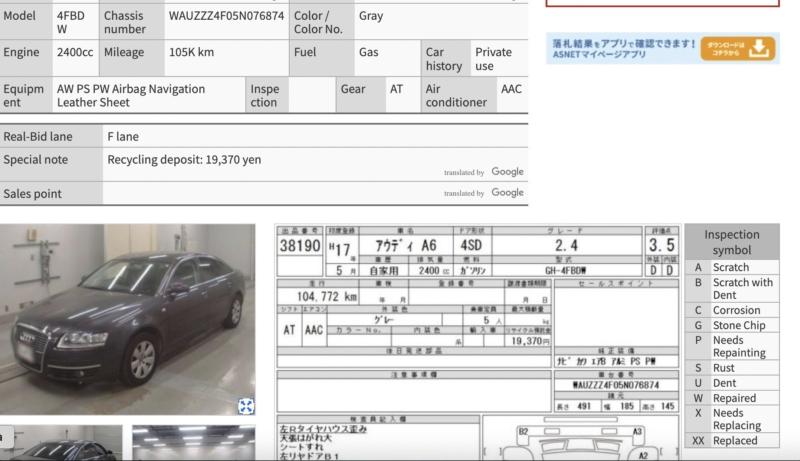
Task: Click the chassis number WAUZZZ4F05N076874 cell
Action: point(226,17)
